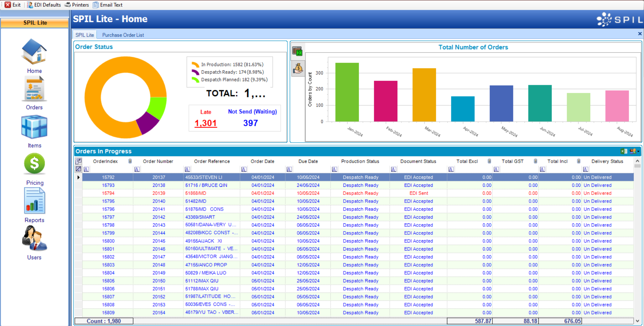644x326 pixels.
Task: Open the Home section in sidebar
Action: point(34,56)
